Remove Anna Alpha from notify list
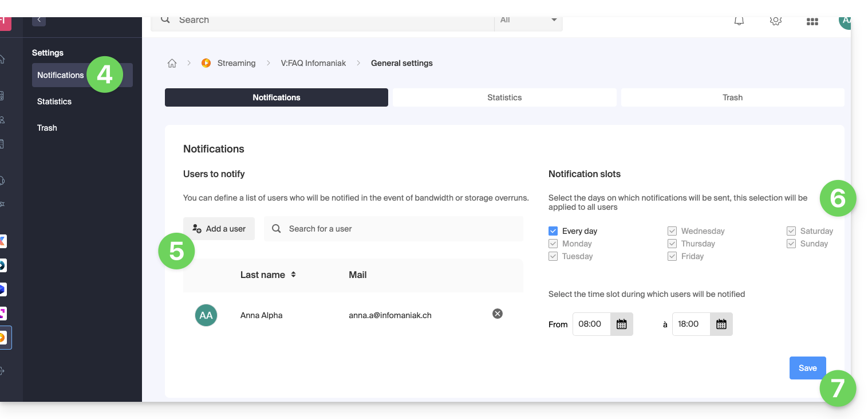Screen dimensions: 868x419 coord(498,314)
